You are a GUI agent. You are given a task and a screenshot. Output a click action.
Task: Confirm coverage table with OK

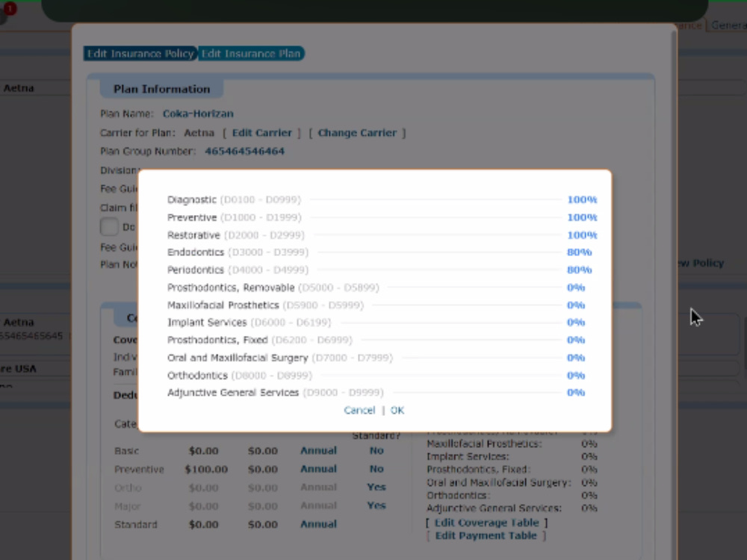pyautogui.click(x=397, y=410)
